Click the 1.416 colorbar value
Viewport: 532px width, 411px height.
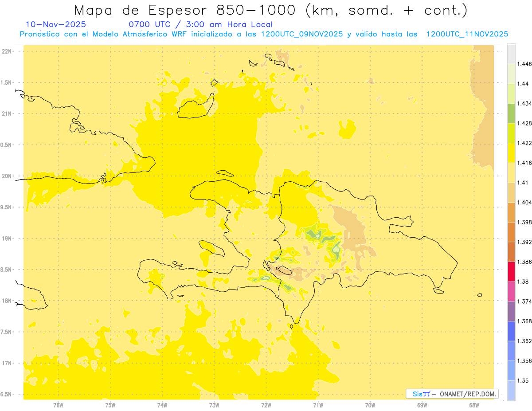[x=524, y=163]
